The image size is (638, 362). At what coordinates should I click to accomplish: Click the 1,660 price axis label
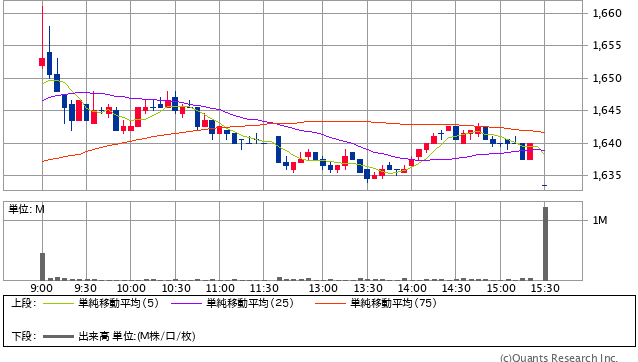607,13
